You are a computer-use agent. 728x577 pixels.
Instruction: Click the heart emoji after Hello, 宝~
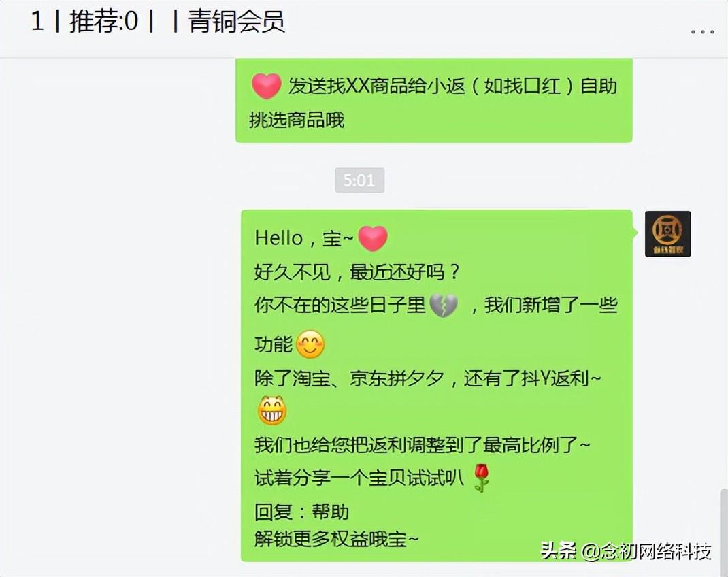373,238
